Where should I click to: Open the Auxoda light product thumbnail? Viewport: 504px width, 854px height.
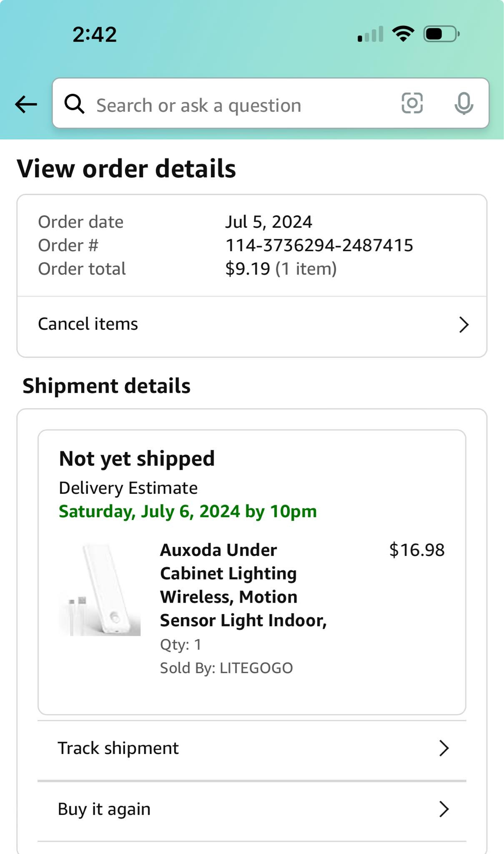click(100, 590)
